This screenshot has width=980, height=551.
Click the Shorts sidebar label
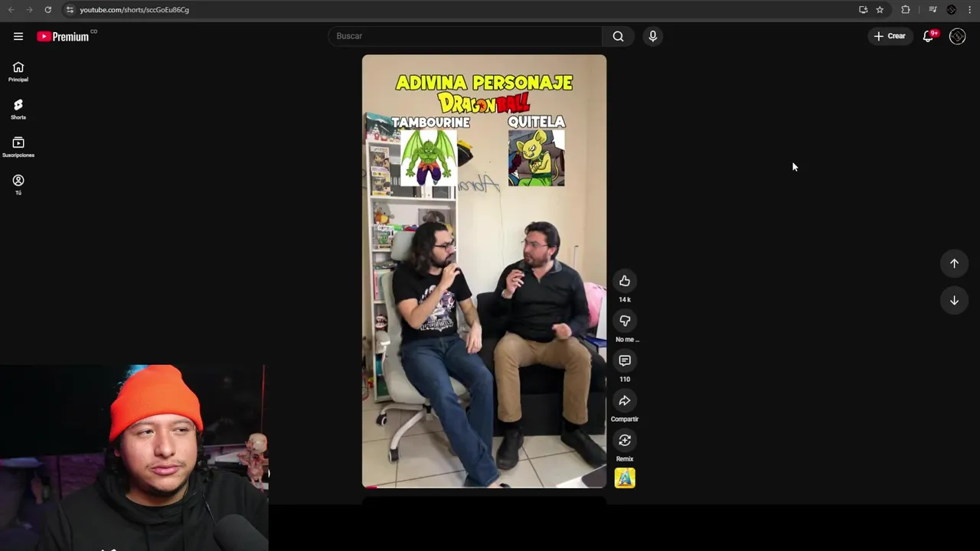pos(18,117)
